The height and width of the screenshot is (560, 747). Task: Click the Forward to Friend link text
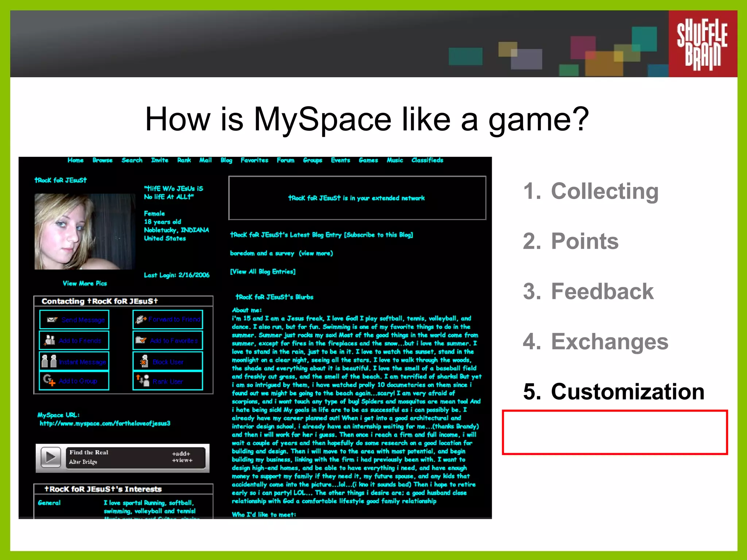[174, 319]
